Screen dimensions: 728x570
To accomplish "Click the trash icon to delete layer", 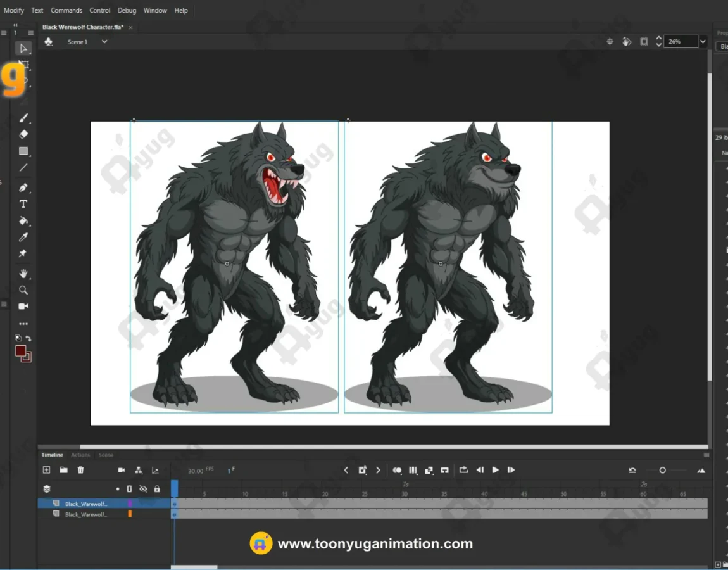I will point(80,470).
